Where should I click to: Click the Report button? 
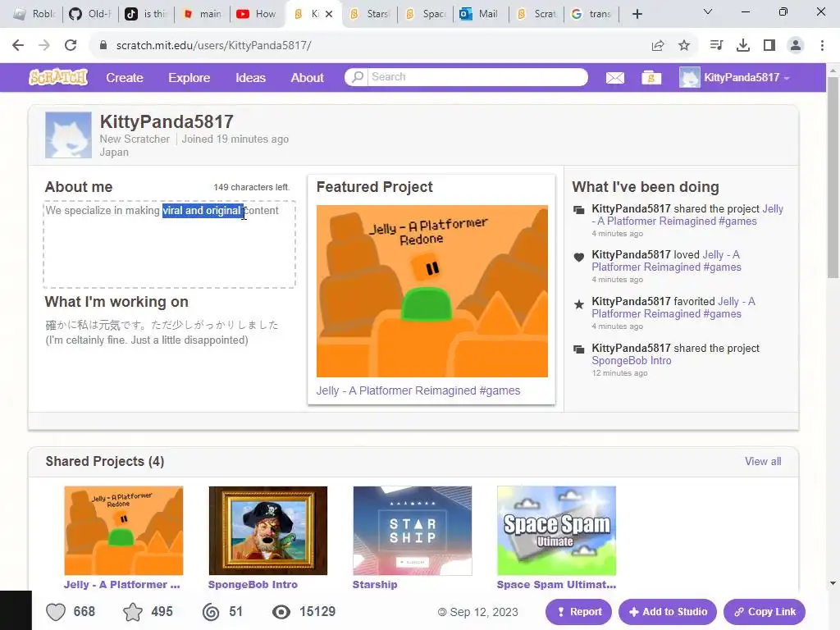coord(578,612)
